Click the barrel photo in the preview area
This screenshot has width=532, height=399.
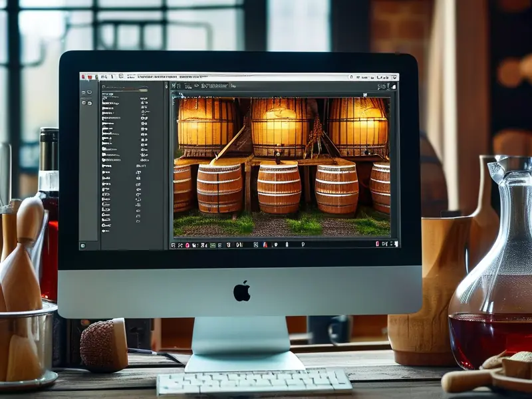[x=281, y=167]
